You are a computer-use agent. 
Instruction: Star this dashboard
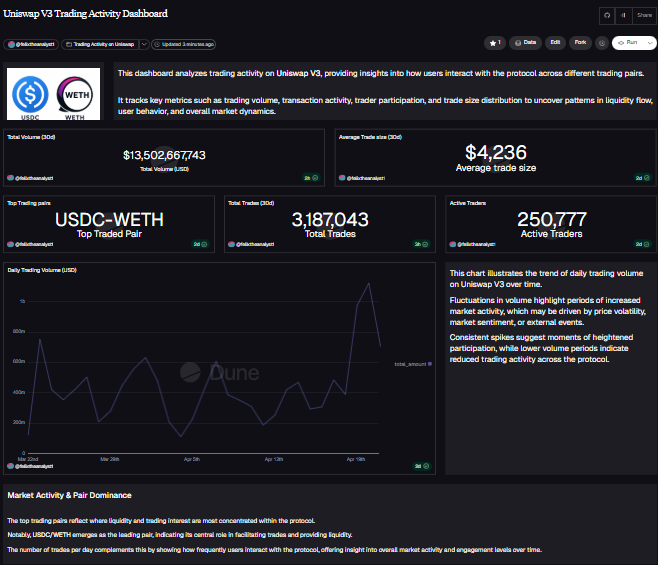[495, 43]
